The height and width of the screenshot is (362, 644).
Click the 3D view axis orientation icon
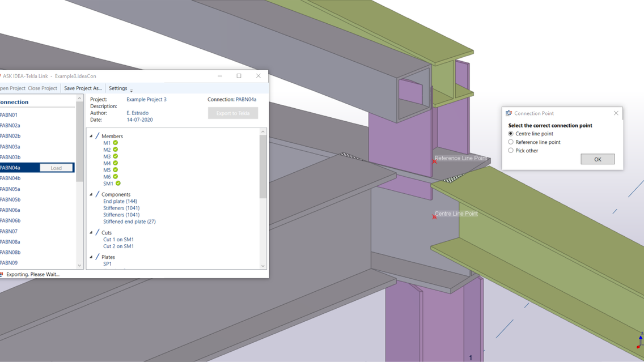tap(640, 340)
